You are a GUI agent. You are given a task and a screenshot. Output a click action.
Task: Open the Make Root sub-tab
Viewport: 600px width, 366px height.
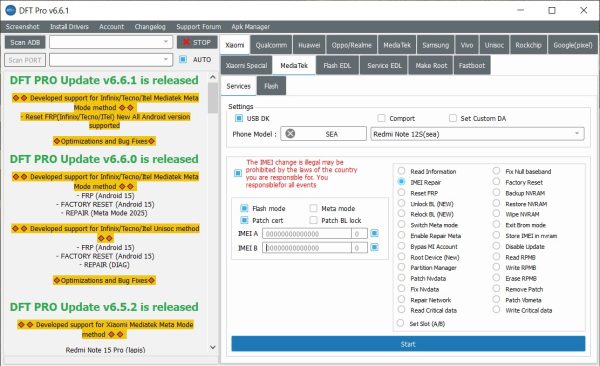pos(431,65)
